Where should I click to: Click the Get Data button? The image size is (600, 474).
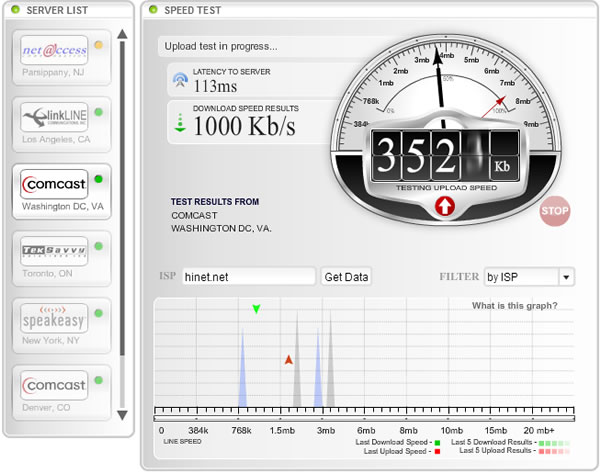[346, 277]
